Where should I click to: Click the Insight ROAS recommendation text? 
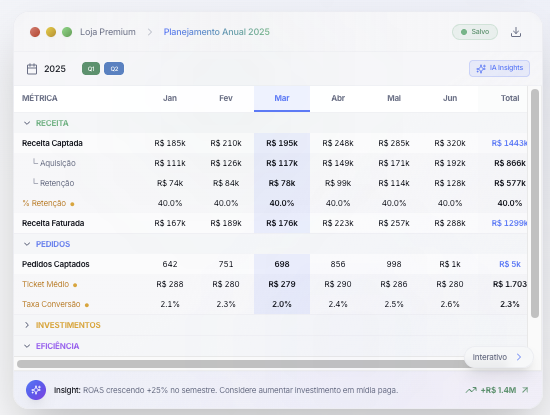tap(226, 390)
